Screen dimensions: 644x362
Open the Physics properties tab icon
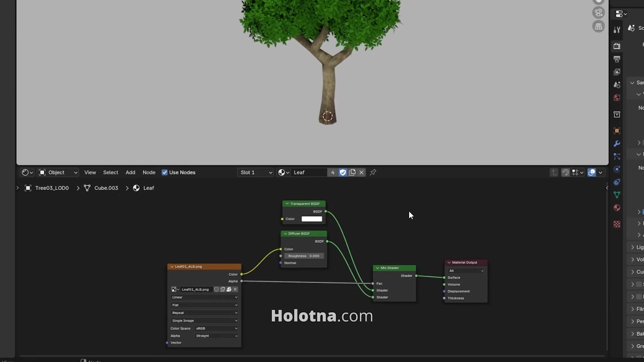pyautogui.click(x=617, y=169)
